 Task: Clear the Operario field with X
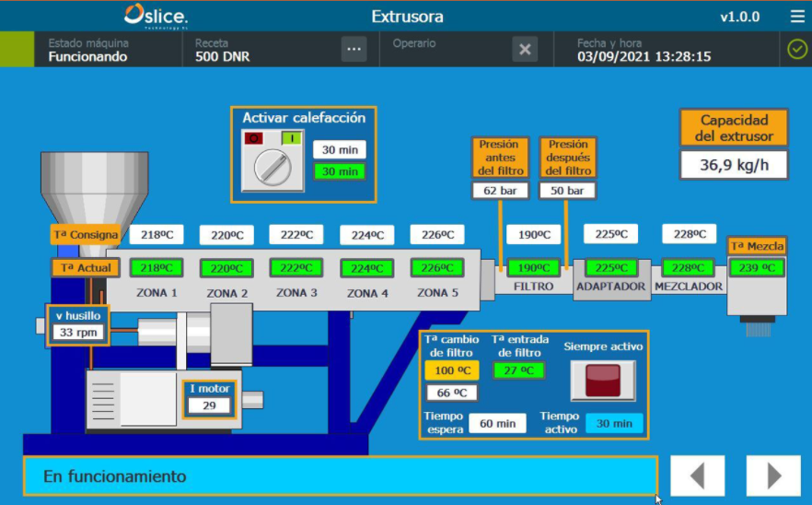[525, 50]
